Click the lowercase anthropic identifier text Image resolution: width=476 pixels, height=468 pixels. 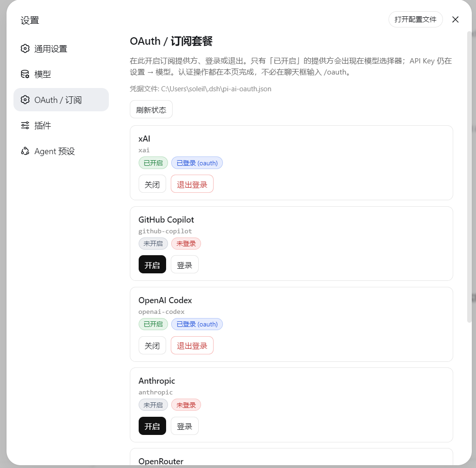[155, 393]
